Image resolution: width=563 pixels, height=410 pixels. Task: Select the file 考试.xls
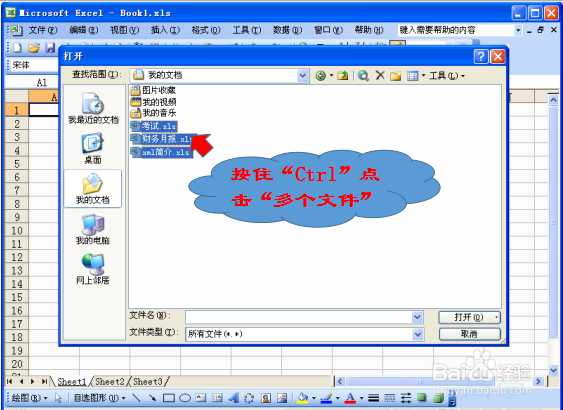(x=154, y=126)
